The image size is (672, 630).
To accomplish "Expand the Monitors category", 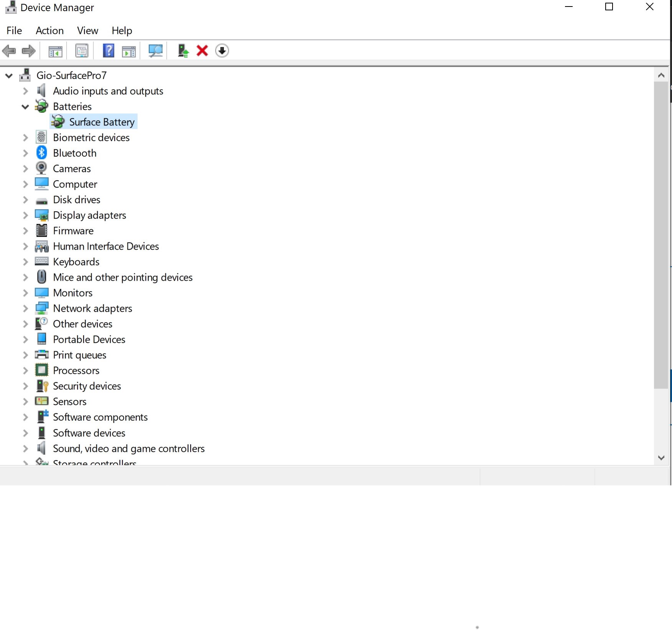I will (25, 293).
